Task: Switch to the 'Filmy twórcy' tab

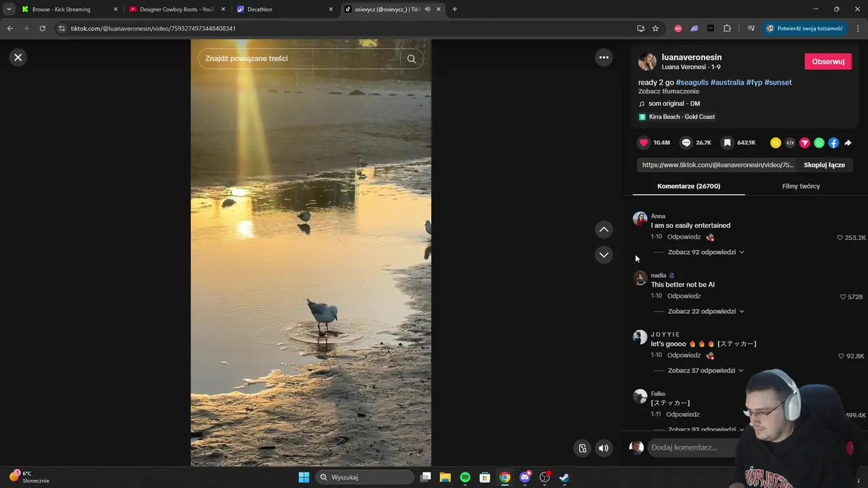Action: coord(801,186)
